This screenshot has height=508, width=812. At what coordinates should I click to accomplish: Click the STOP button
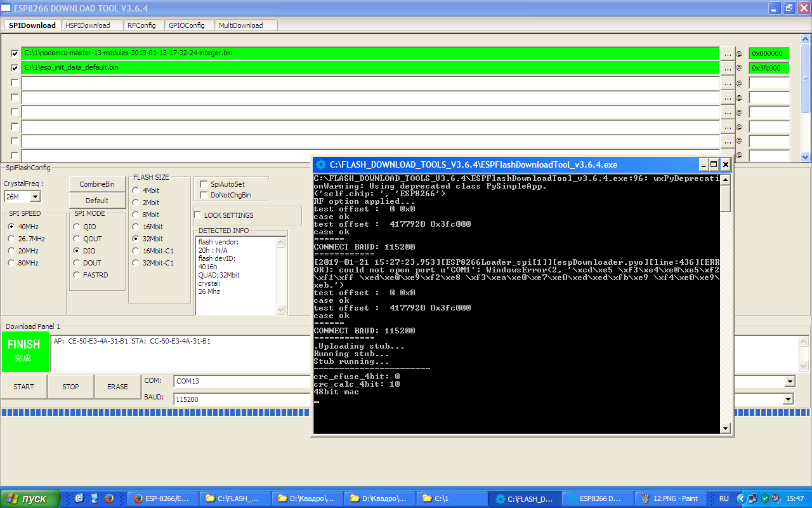(x=70, y=387)
